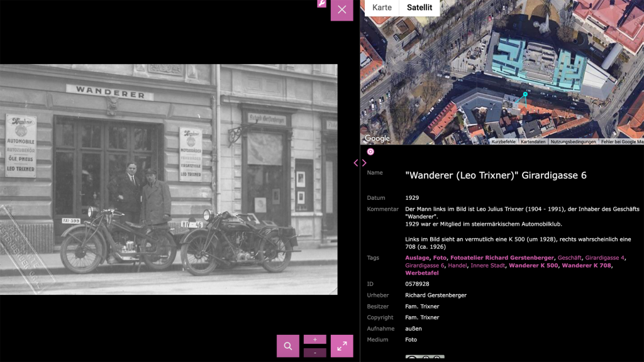Open the Geschäft tag
644x362 pixels.
[569, 258]
